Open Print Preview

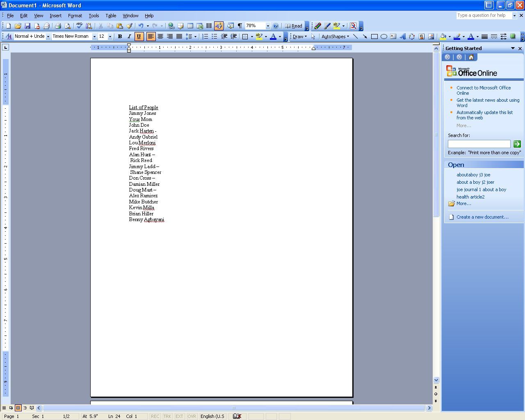[68, 25]
